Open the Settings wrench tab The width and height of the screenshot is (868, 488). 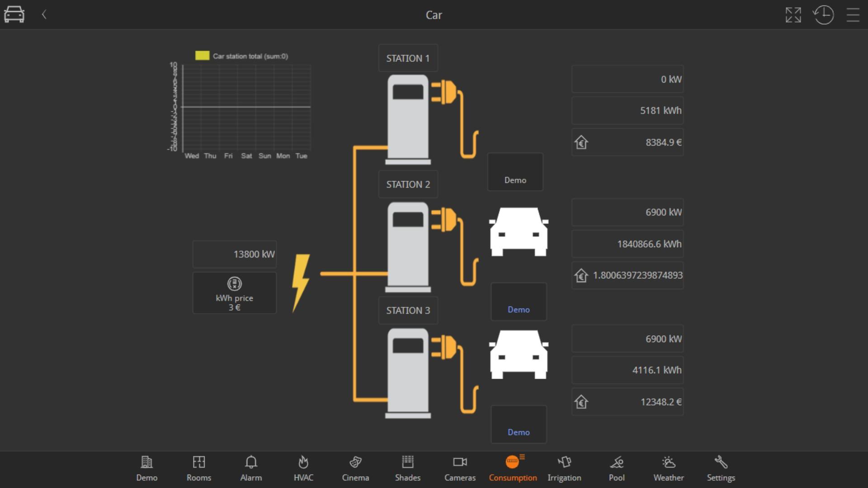pyautogui.click(x=721, y=468)
